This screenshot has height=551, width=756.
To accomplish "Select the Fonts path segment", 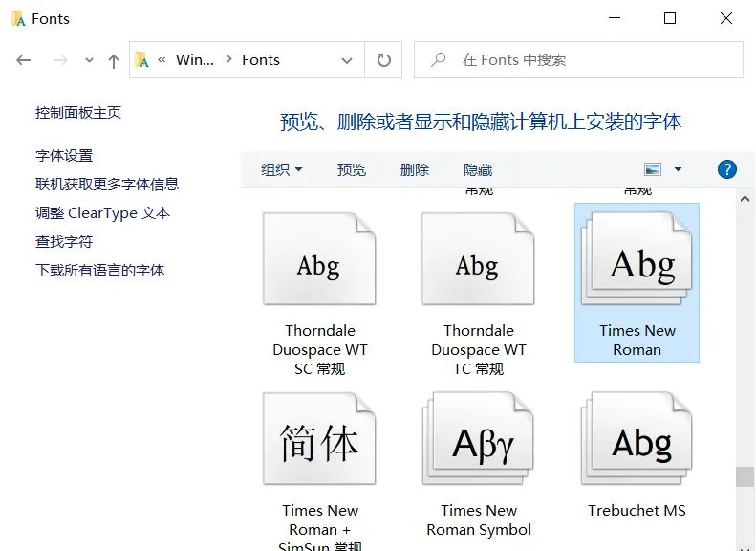I will click(x=261, y=60).
